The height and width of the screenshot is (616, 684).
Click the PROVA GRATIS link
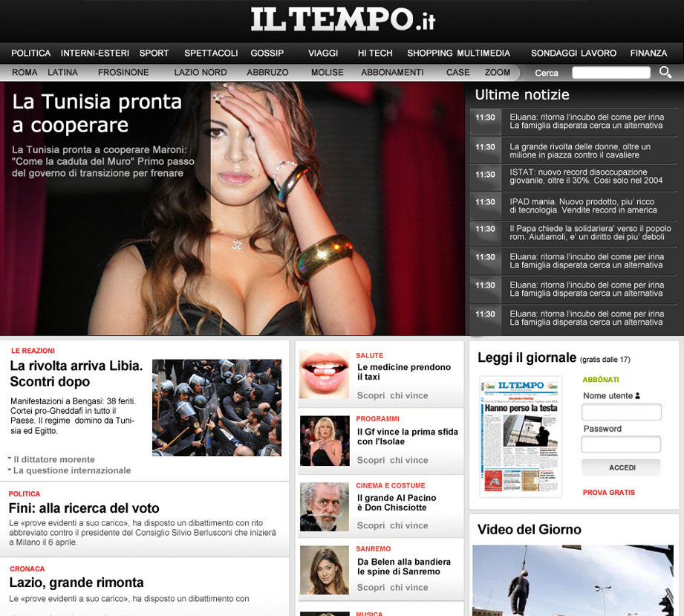tap(609, 493)
